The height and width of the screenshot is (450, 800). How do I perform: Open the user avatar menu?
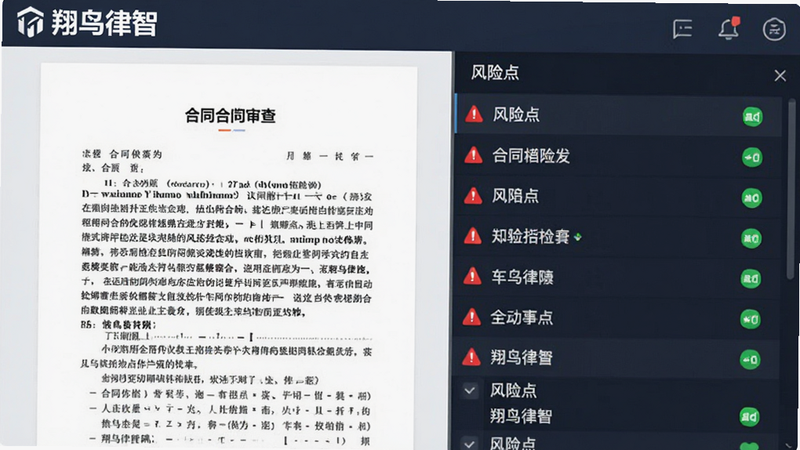774,29
